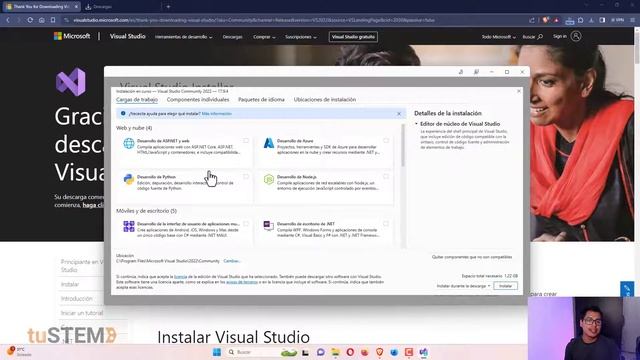
Task: Click the ASP.NET web development globe icon
Action: (x=129, y=143)
